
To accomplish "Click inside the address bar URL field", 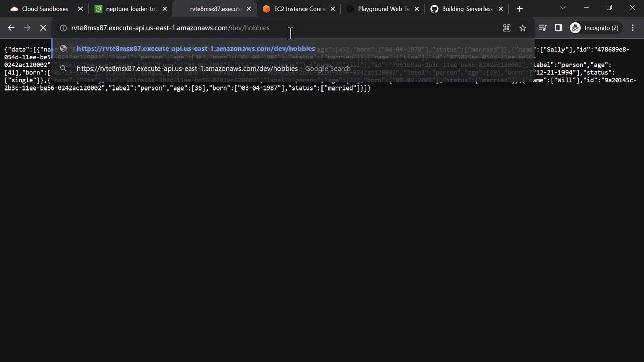I will (x=282, y=28).
